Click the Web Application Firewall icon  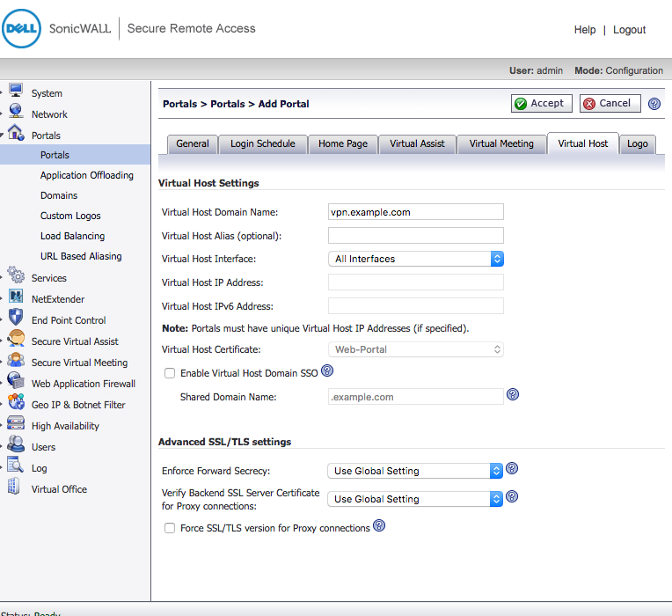pos(16,381)
